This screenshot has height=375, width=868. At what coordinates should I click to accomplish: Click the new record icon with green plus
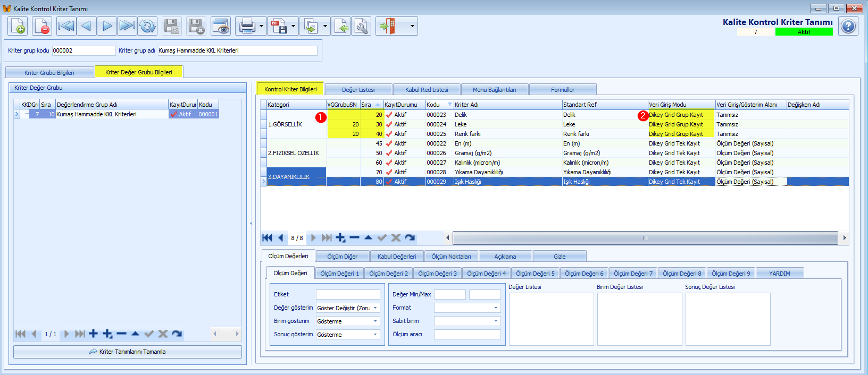18,26
